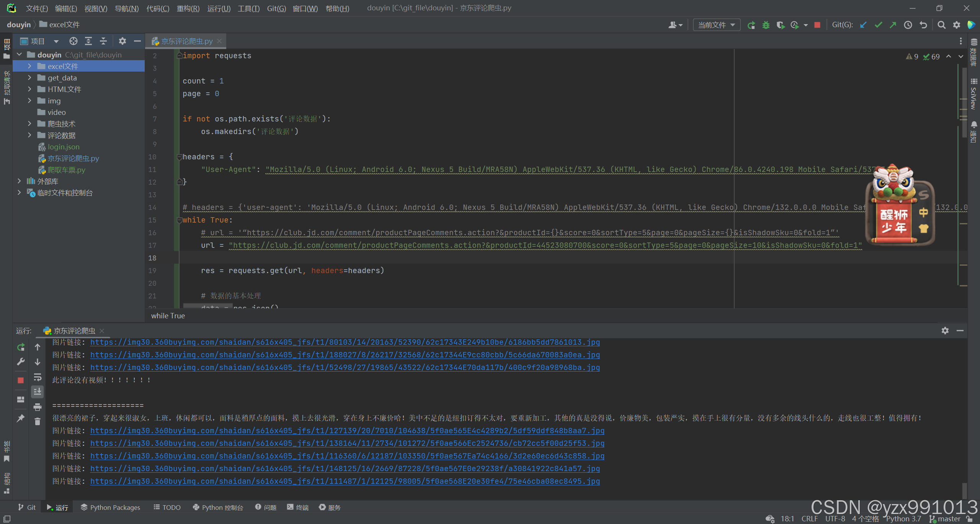Open the 工具(T) menu
The height and width of the screenshot is (524, 980).
pyautogui.click(x=248, y=8)
